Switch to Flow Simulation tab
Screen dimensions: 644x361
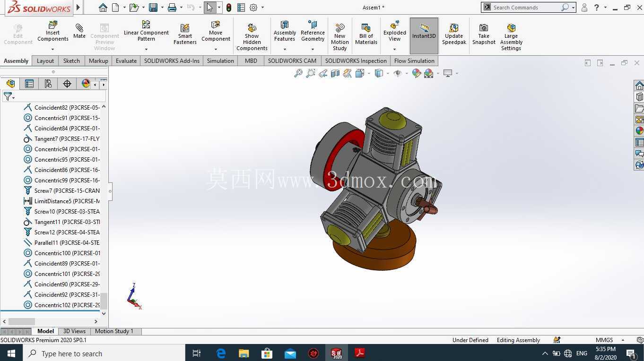pos(414,61)
